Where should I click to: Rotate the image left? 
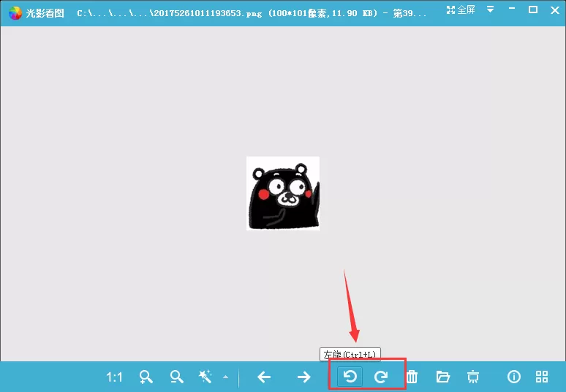point(350,377)
